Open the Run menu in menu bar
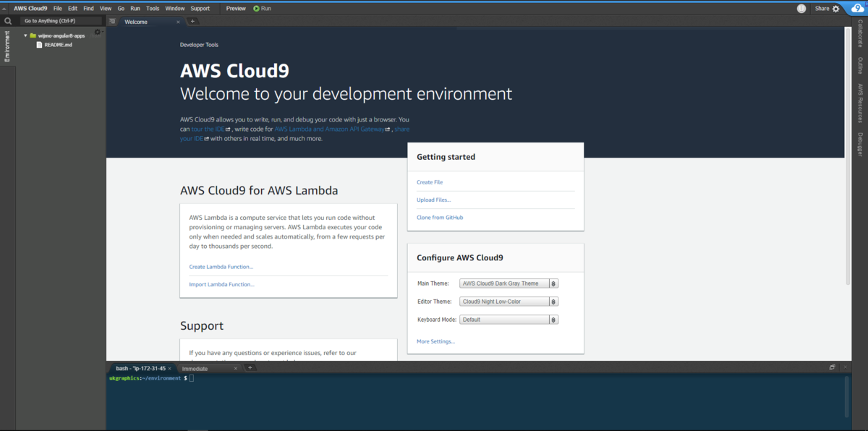This screenshot has width=868, height=431. click(x=135, y=9)
